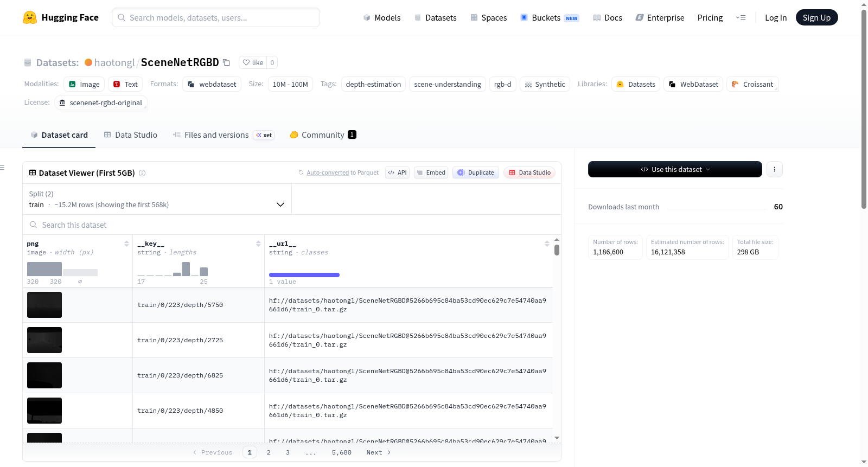Click the __key__ lengths histogram
Screen dimensions: 868x467
173,269
